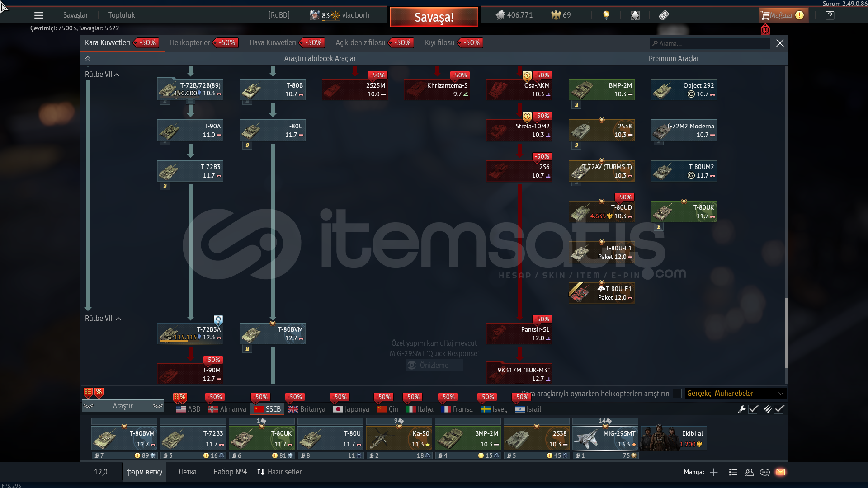
Task: Enable researching helicopters with ground vehicles
Action: coord(677,394)
